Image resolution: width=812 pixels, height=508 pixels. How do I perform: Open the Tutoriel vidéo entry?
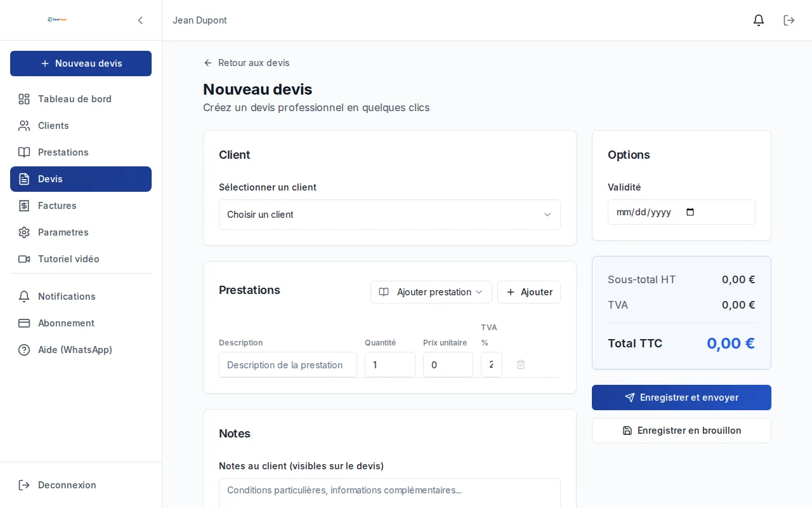point(81,259)
